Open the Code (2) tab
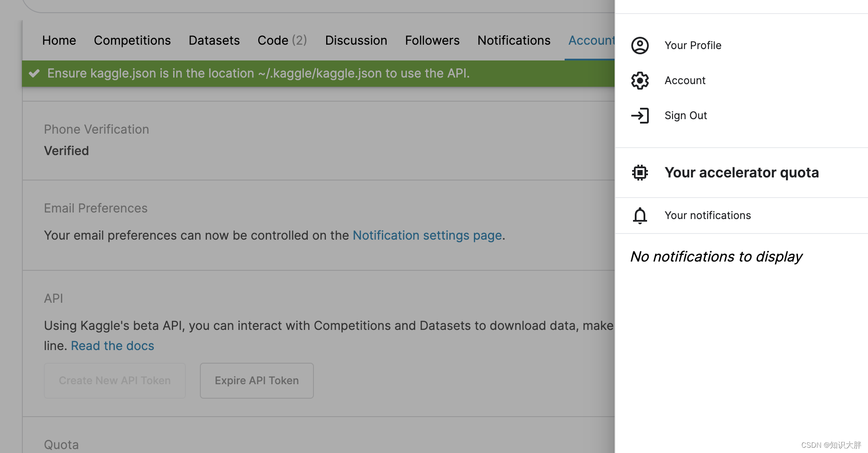The height and width of the screenshot is (453, 868). (282, 40)
